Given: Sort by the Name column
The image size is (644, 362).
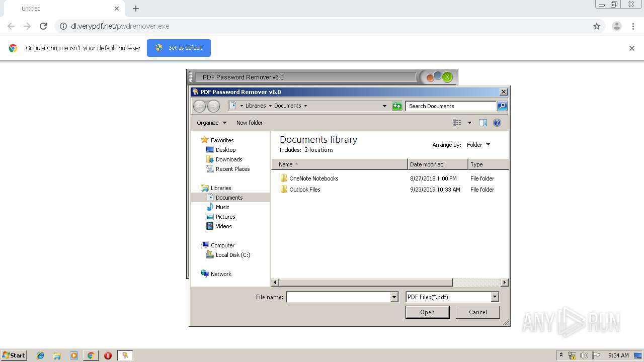Looking at the screenshot, I should 340,164.
